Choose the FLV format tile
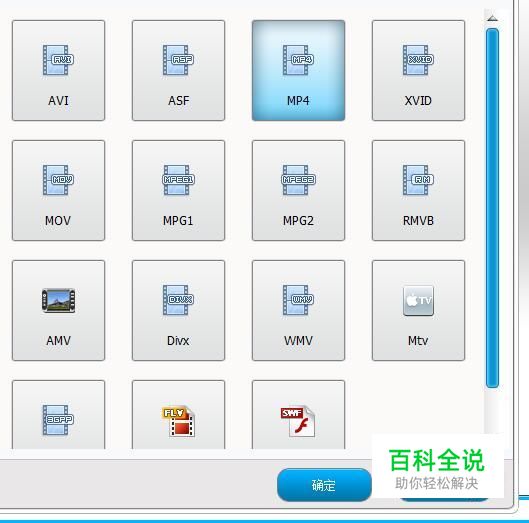This screenshot has height=523, width=529. 178,414
